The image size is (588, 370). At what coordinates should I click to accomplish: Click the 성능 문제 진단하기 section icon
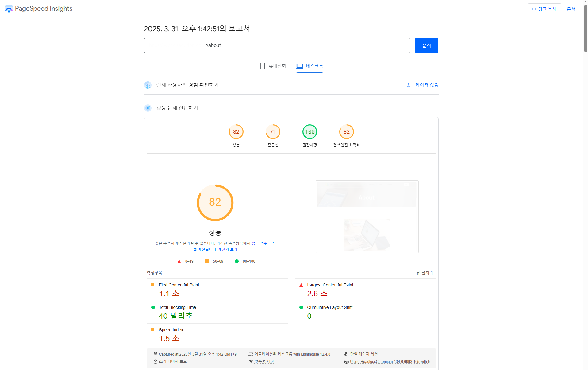[148, 108]
